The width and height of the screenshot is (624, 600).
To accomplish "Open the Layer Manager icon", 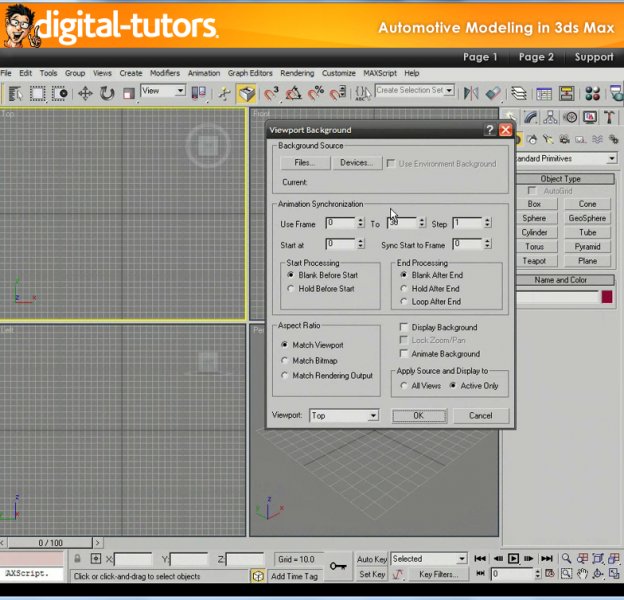I will pos(519,94).
